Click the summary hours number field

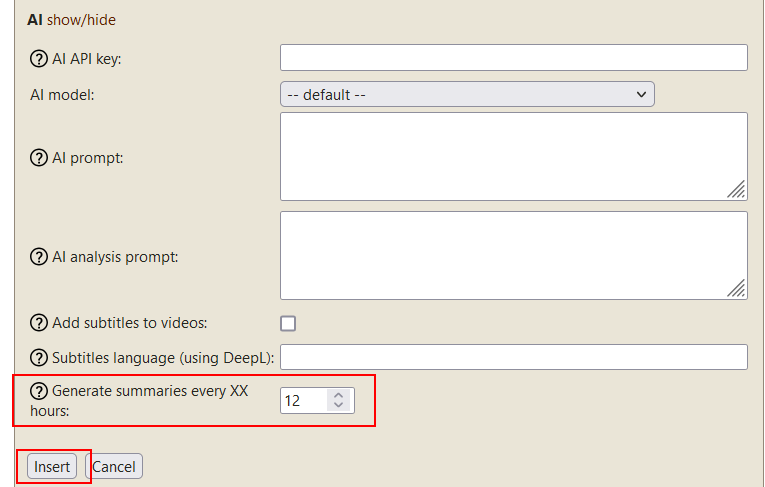pos(303,401)
